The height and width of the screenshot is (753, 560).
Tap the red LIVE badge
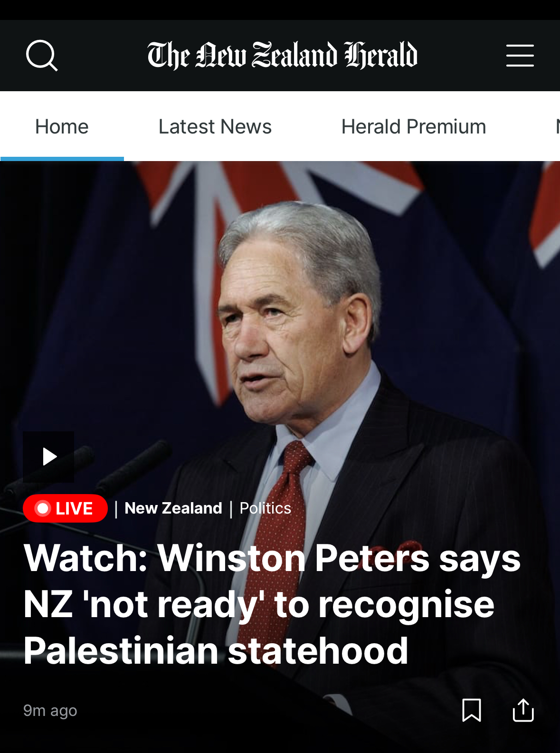pyautogui.click(x=65, y=508)
